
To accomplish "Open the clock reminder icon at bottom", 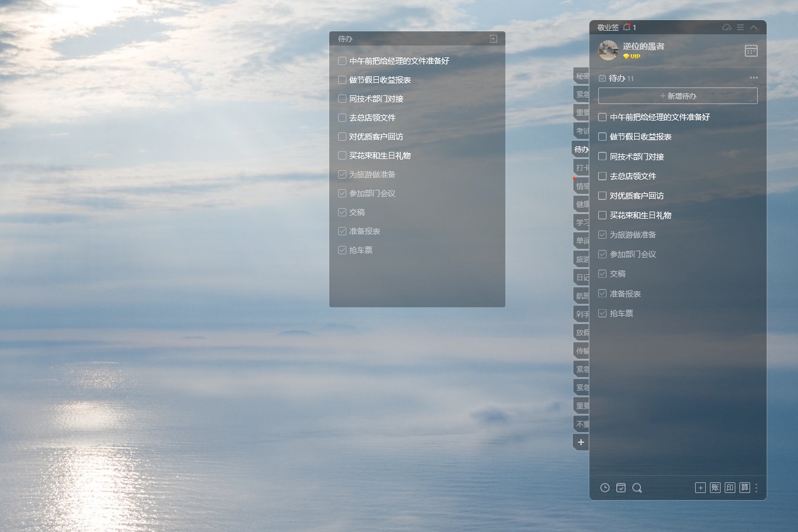I will click(605, 488).
